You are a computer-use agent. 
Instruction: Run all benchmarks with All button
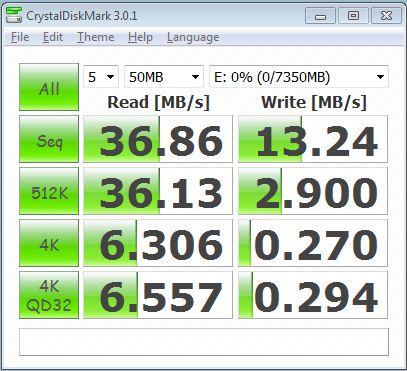[x=49, y=87]
